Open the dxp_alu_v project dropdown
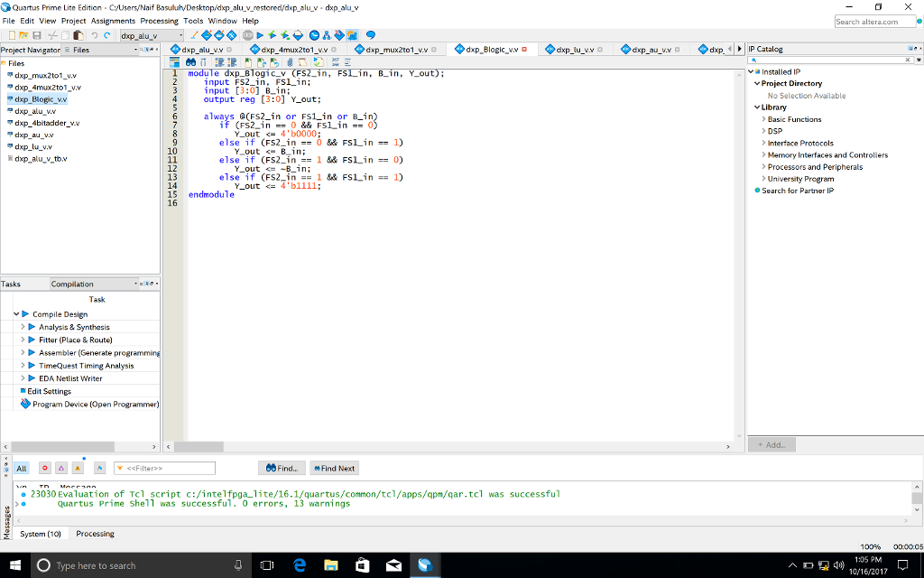The height and width of the screenshot is (578, 924). [x=179, y=35]
